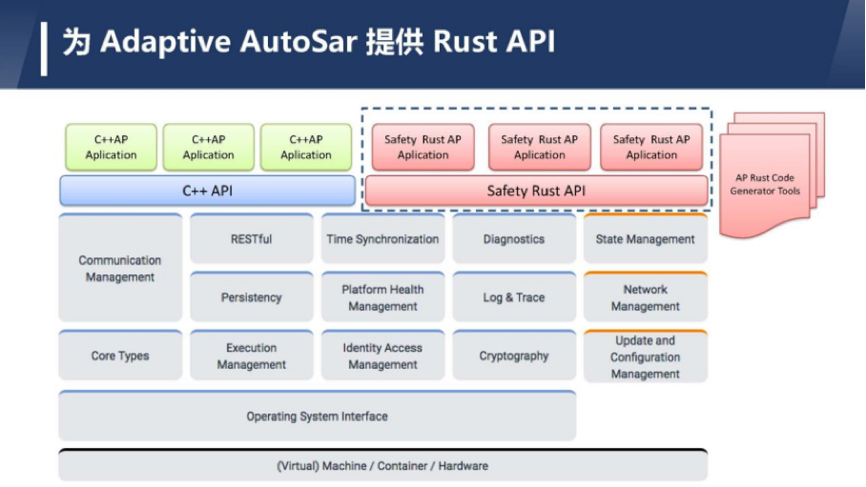
Task: Select the red Safety Rust API bar
Action: 536,191
